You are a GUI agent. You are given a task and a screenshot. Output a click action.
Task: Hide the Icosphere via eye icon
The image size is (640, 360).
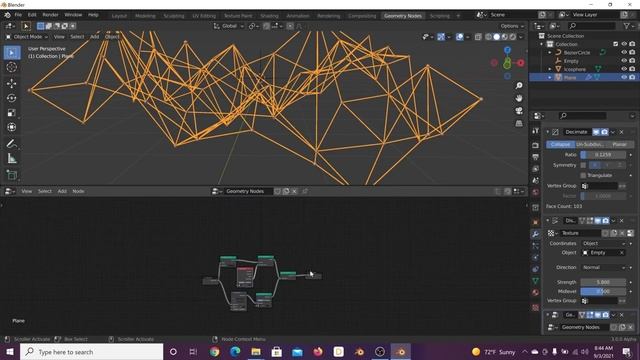[624, 69]
